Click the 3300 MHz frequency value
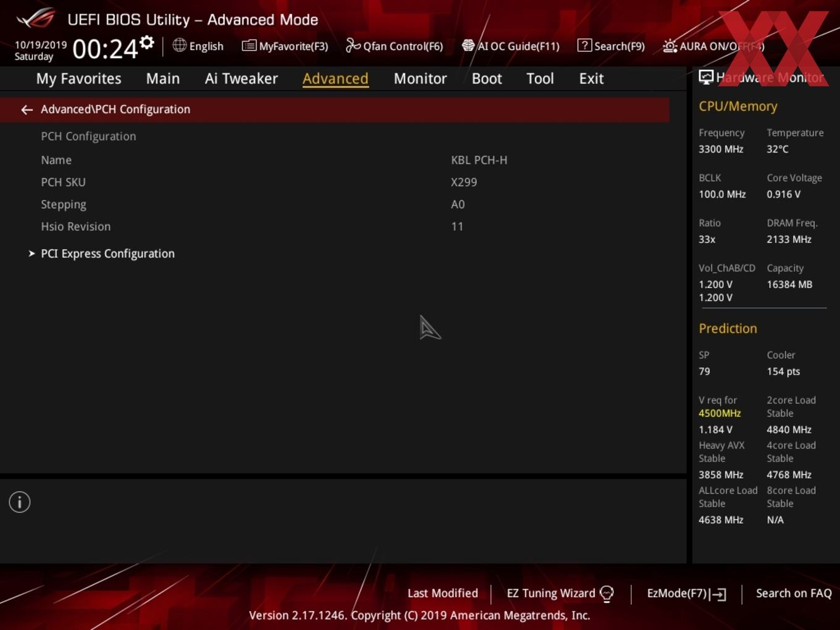 pyautogui.click(x=721, y=149)
